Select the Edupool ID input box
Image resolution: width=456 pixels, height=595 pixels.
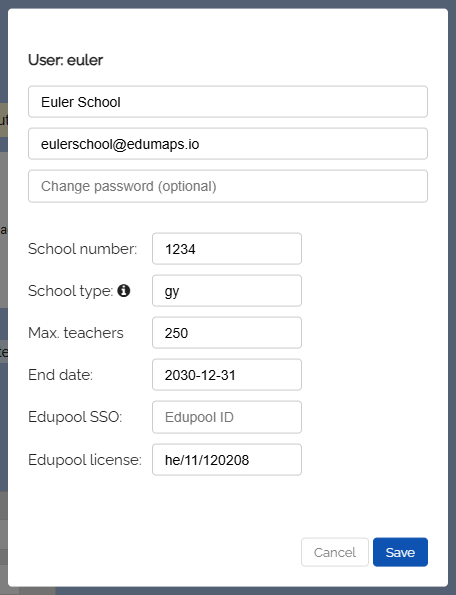pyautogui.click(x=227, y=417)
